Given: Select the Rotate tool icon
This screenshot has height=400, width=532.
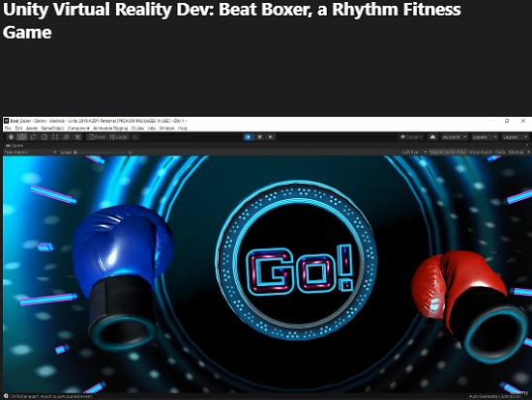Looking at the screenshot, I should click(33, 137).
